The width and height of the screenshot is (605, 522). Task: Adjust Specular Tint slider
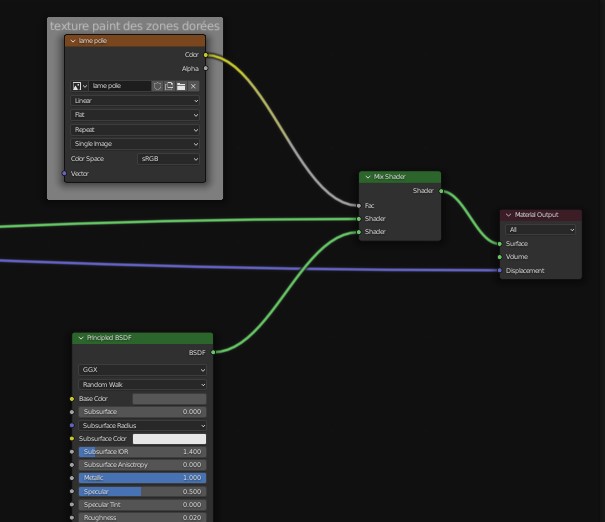click(x=142, y=505)
